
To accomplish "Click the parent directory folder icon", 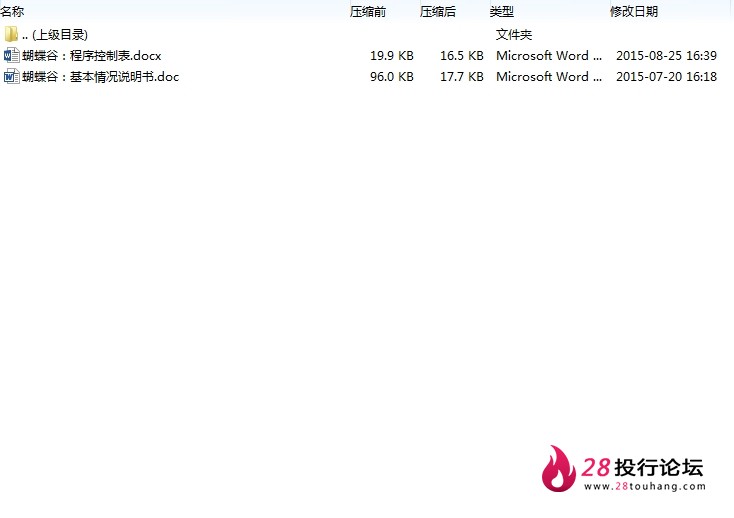I will [11, 34].
